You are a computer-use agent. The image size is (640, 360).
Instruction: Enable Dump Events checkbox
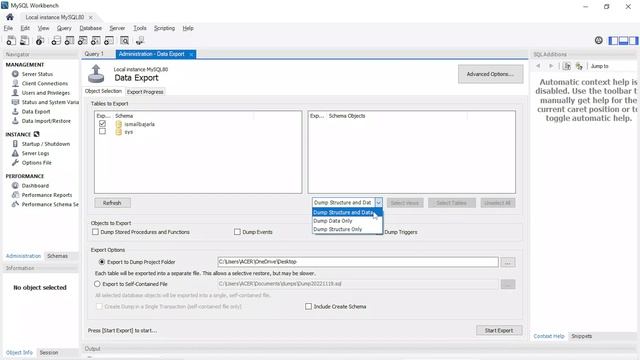237,232
